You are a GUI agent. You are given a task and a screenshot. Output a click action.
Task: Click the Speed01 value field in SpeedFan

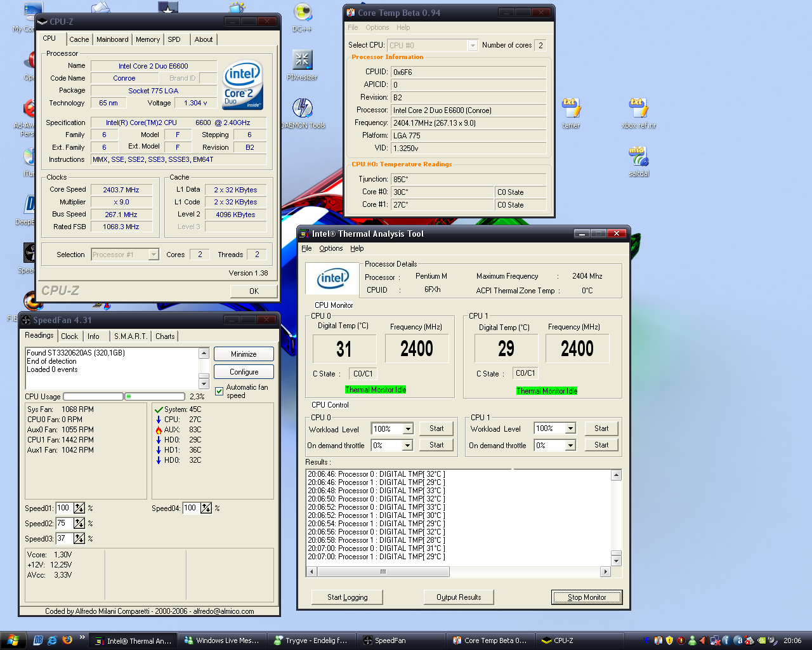pos(64,508)
